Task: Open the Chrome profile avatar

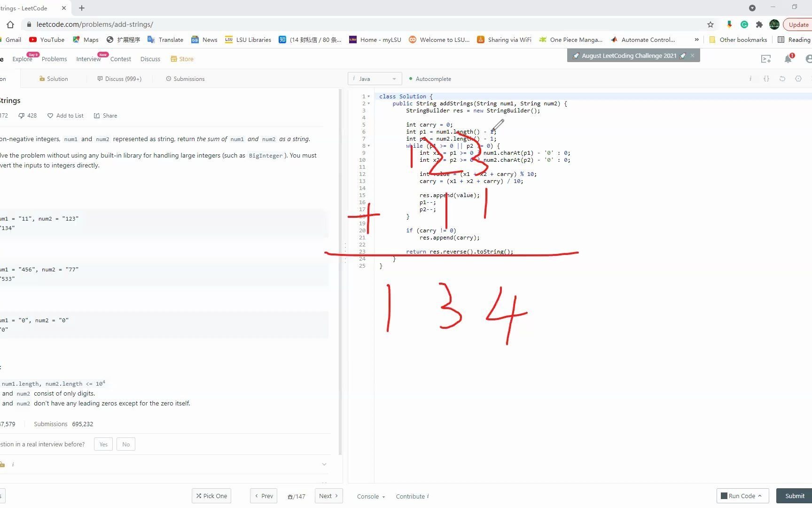Action: point(774,24)
